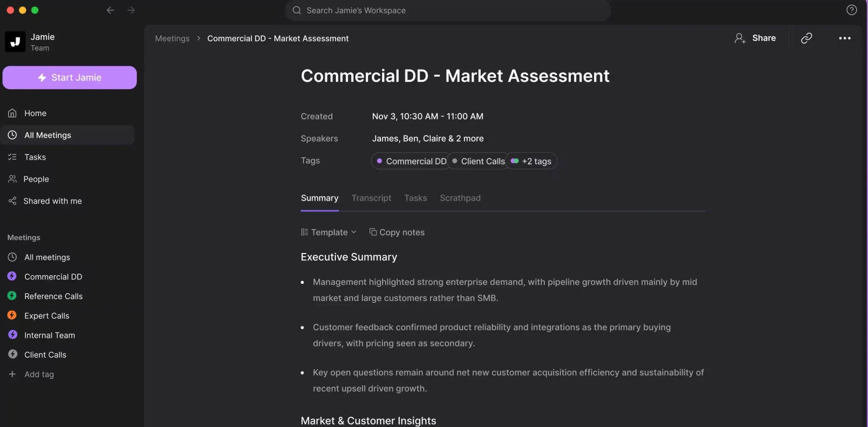Click the purple Commercial DD tag chip
This screenshot has height=427, width=868.
point(411,161)
